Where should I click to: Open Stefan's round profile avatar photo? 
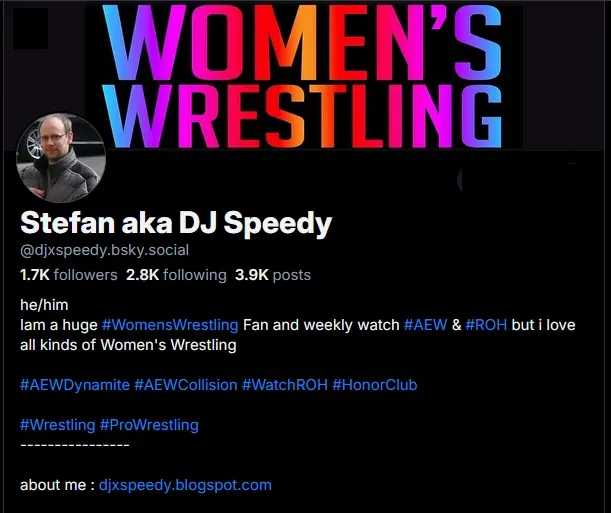click(61, 158)
